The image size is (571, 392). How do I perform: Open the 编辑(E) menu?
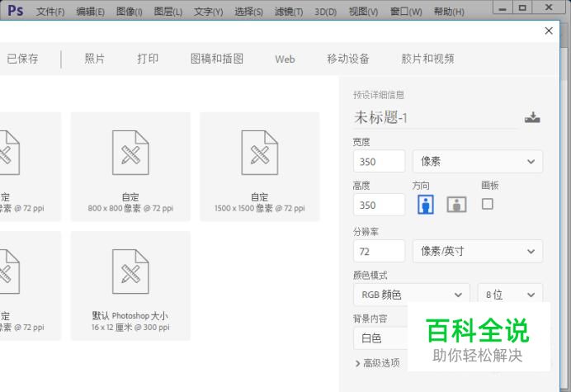90,12
